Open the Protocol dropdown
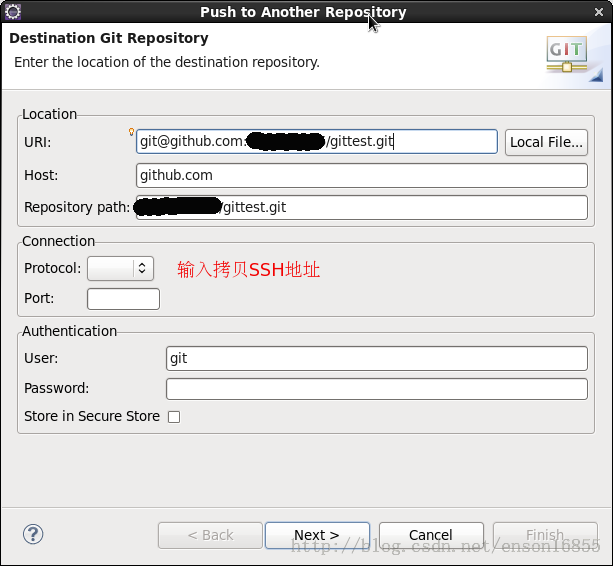The width and height of the screenshot is (613, 566). 120,268
